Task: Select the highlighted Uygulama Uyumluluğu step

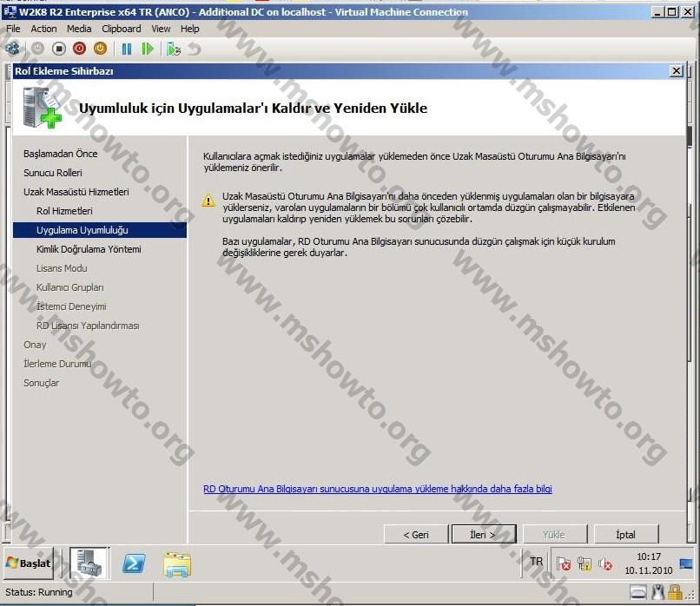Action: point(100,230)
